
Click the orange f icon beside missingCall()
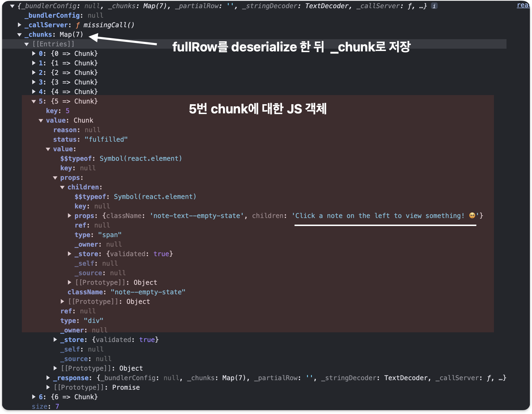point(77,25)
